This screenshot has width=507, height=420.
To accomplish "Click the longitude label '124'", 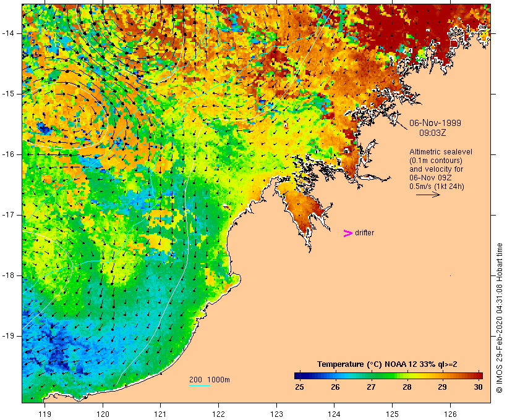I will click(334, 414).
